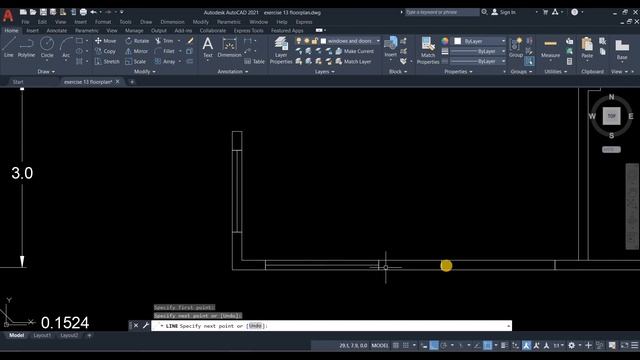Open the Start file tab
The height and width of the screenshot is (360, 640).
(18, 82)
